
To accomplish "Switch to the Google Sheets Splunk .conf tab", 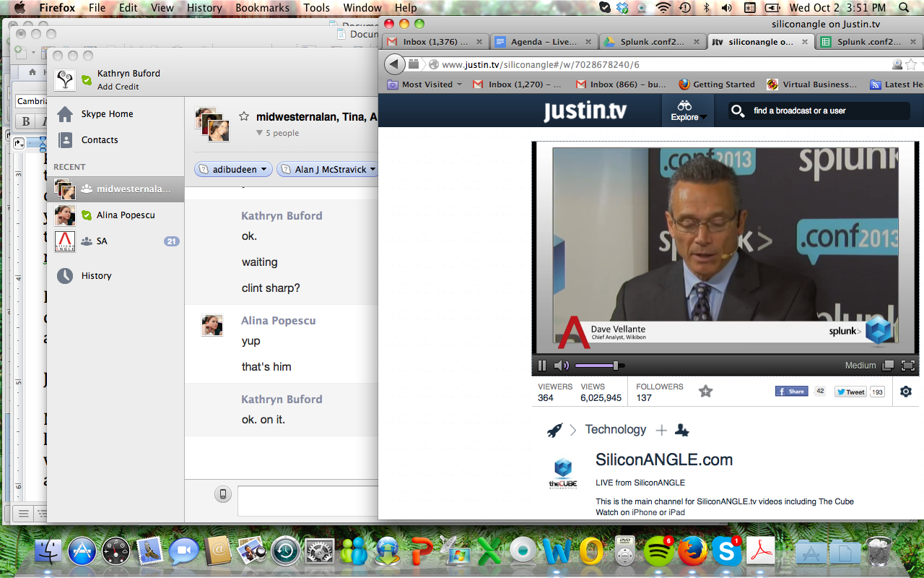I will [869, 42].
